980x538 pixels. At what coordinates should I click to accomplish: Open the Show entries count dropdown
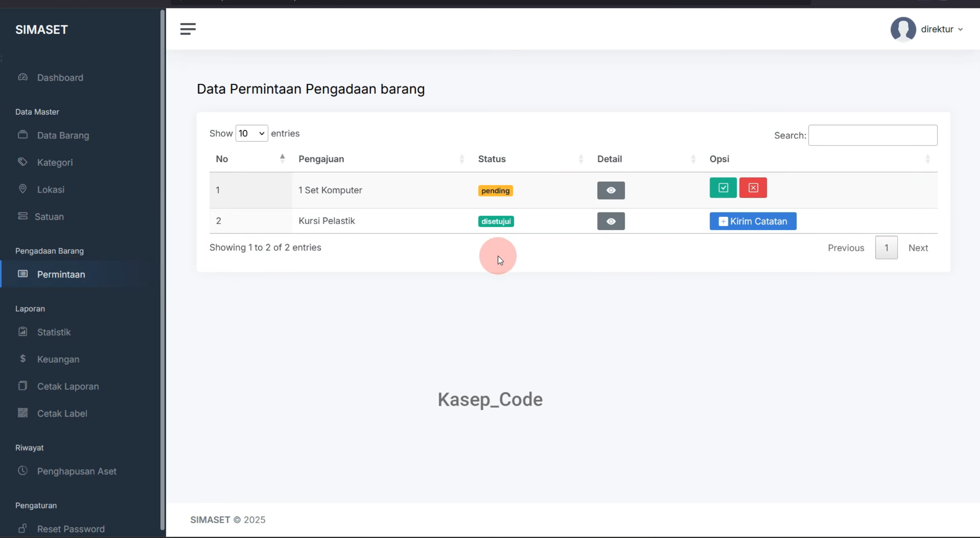[252, 133]
